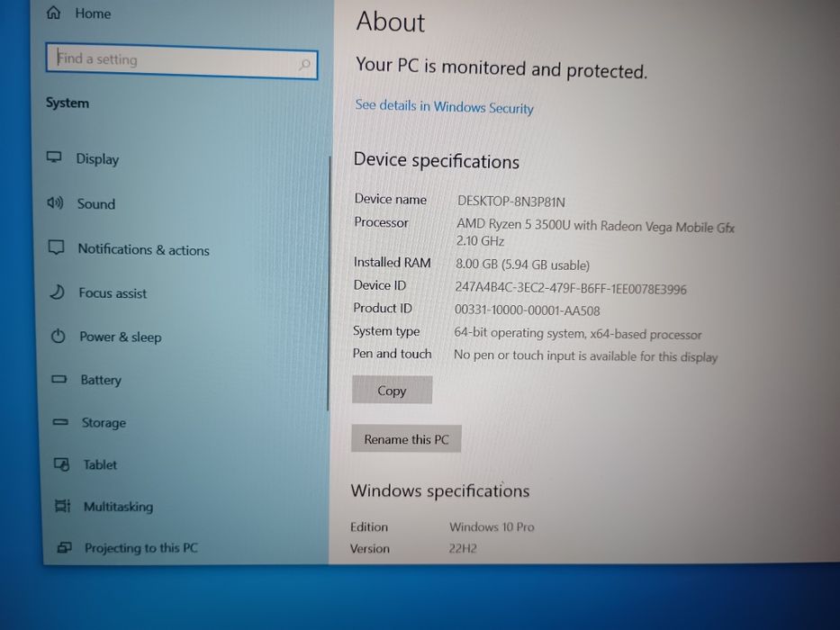Screen dimensions: 840x630
Task: Focus the Find a setting box
Action: 182,61
